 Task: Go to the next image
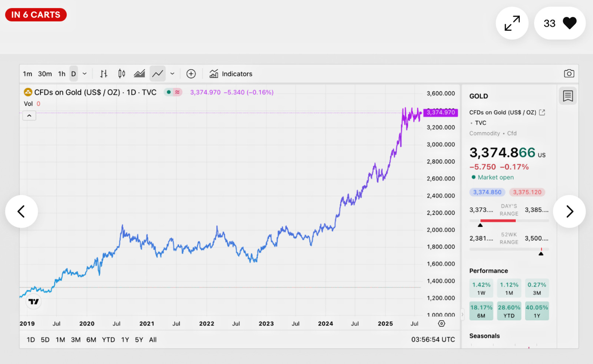tap(569, 211)
